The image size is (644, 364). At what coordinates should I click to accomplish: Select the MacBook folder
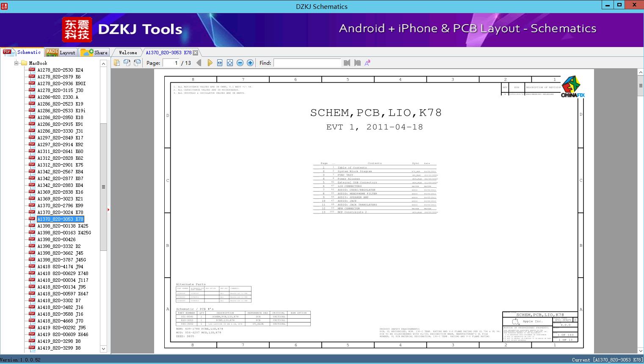(x=38, y=63)
